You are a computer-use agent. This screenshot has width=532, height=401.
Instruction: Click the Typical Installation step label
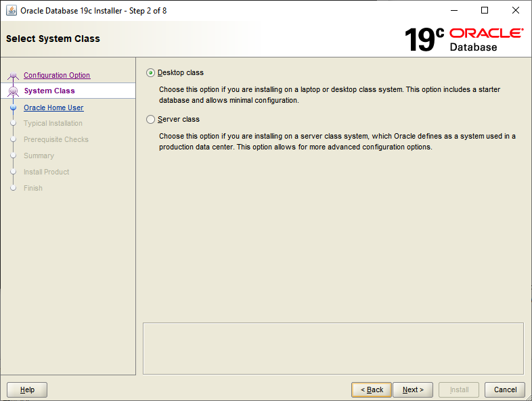(x=53, y=123)
